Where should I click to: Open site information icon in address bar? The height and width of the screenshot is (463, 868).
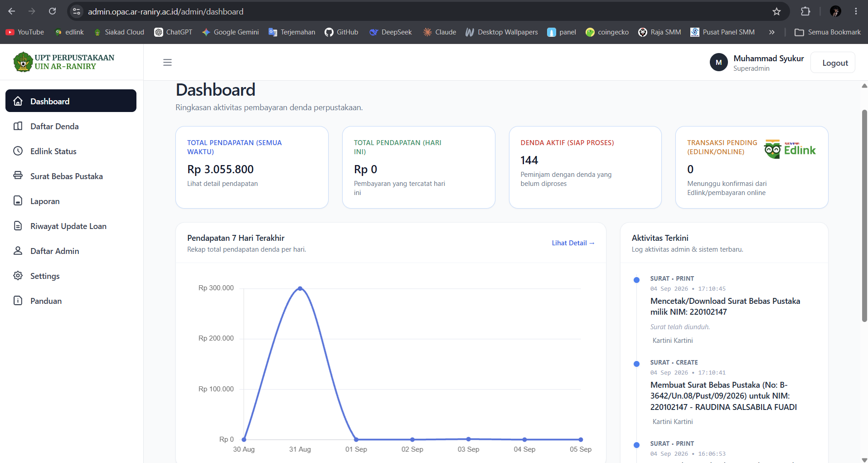pyautogui.click(x=77, y=11)
